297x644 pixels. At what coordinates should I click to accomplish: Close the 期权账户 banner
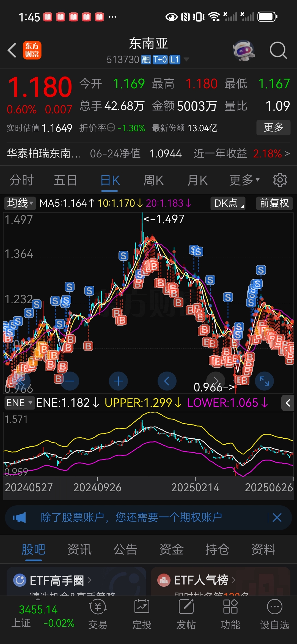(277, 518)
